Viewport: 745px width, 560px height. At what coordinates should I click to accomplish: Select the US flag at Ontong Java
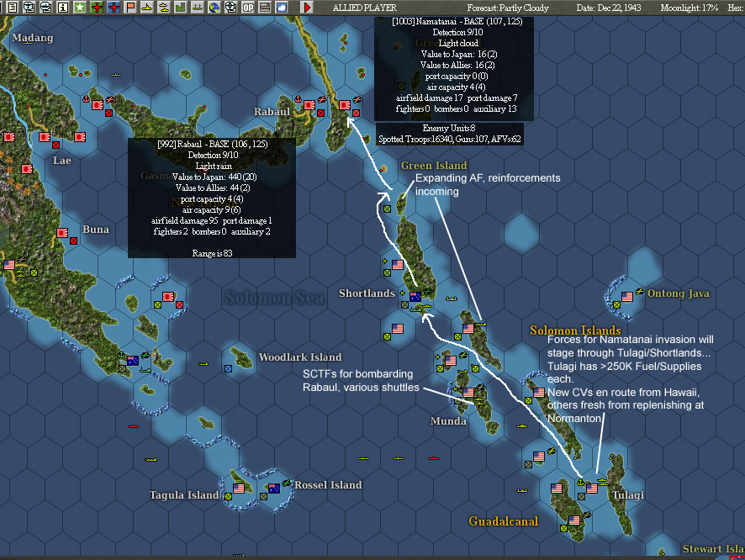[x=627, y=297]
